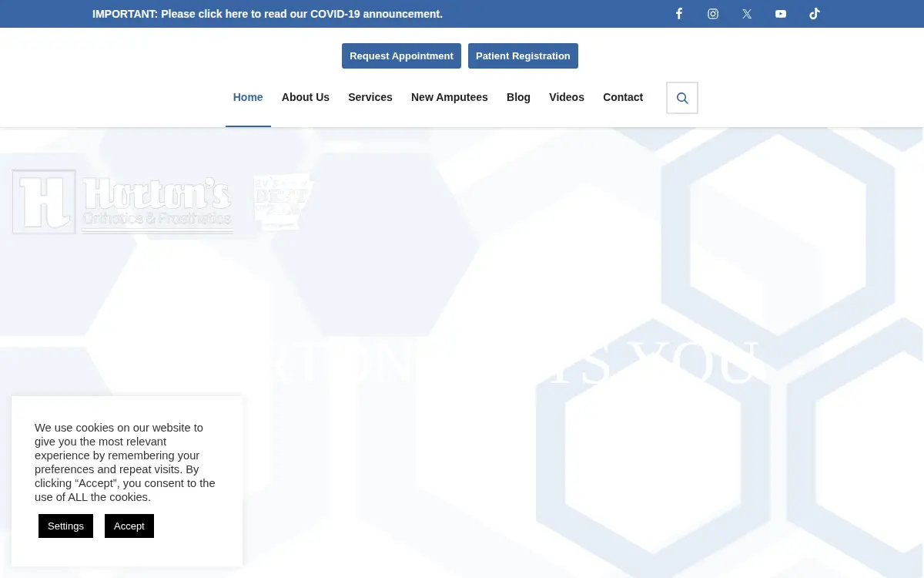924x578 pixels.
Task: Click the Patient Registration button
Action: click(x=523, y=55)
